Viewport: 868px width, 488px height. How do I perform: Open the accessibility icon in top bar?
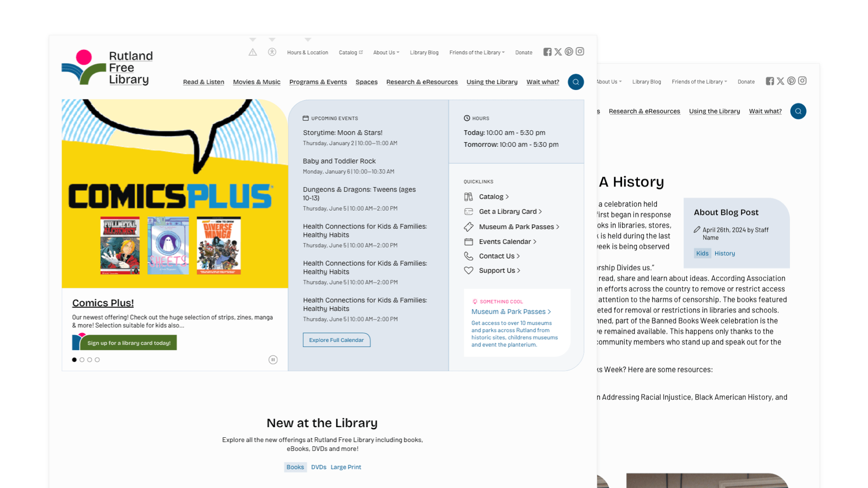click(272, 52)
